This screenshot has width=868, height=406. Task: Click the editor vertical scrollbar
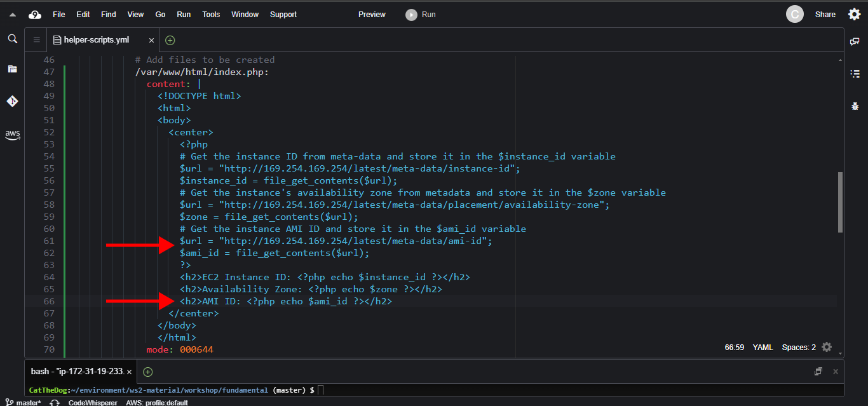click(840, 202)
